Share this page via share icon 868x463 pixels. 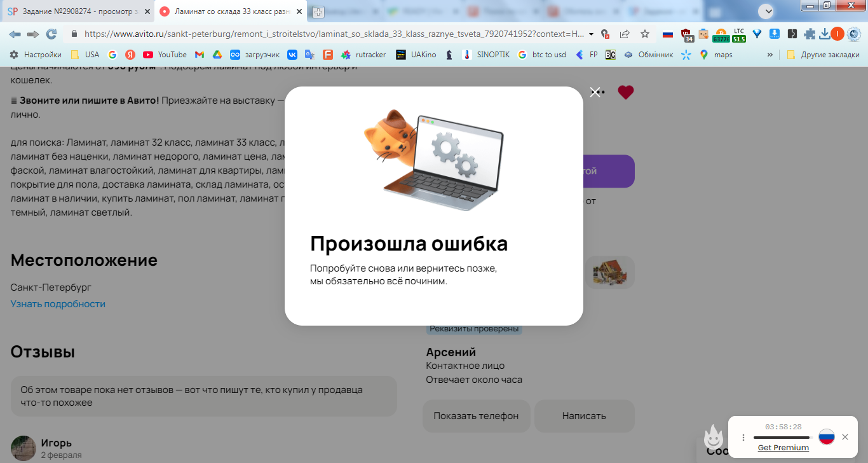[x=625, y=34]
